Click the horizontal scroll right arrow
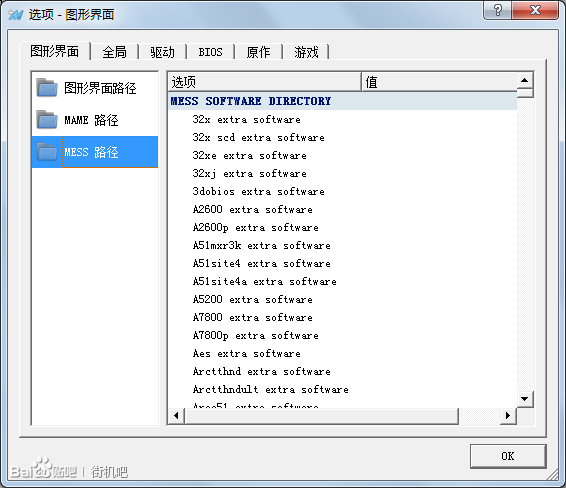Image resolution: width=566 pixels, height=488 pixels. coord(508,416)
